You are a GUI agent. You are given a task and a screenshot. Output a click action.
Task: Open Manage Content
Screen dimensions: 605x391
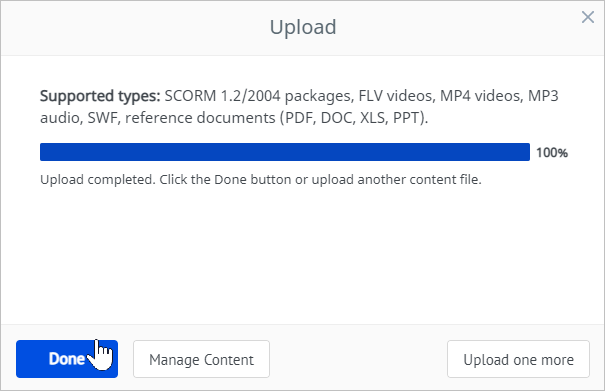pos(201,359)
